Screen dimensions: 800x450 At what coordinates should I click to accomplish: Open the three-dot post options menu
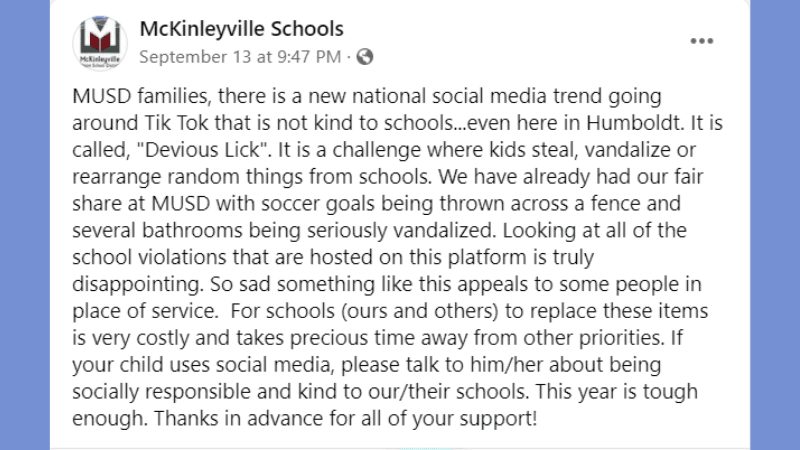[702, 41]
